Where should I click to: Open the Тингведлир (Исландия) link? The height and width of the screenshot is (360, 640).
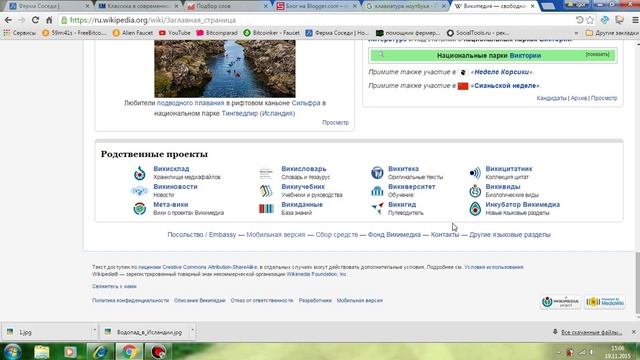258,113
